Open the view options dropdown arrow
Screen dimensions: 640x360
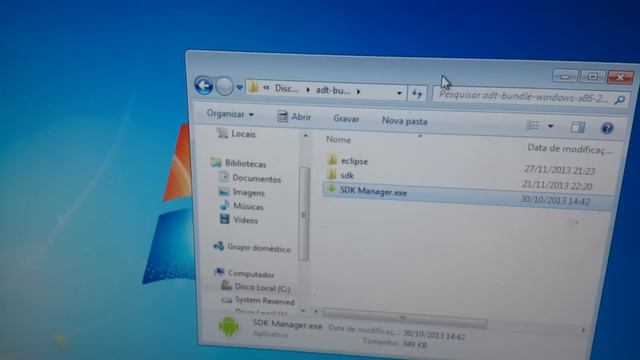(551, 126)
